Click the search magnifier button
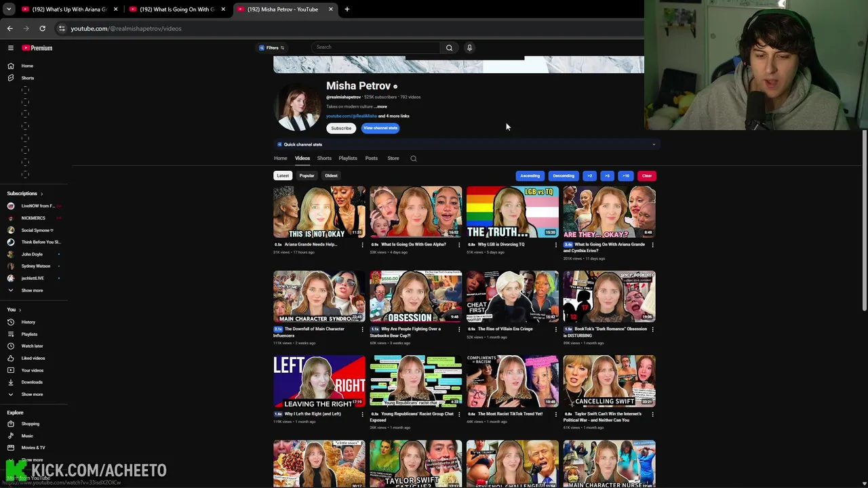The image size is (868, 488). point(449,47)
